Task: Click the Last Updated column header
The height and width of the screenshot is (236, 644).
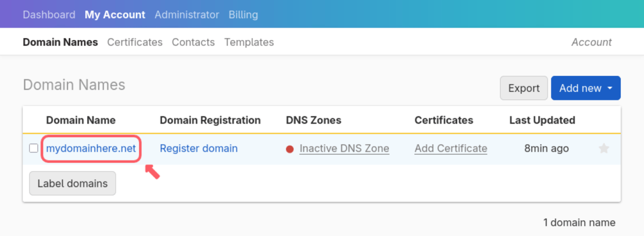Action: point(542,120)
